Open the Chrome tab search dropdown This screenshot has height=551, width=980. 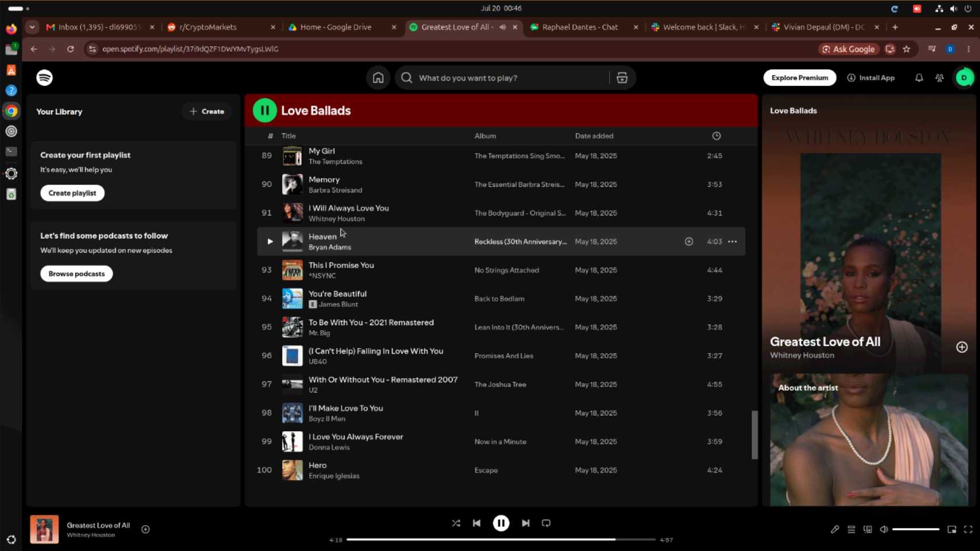tap(32, 27)
